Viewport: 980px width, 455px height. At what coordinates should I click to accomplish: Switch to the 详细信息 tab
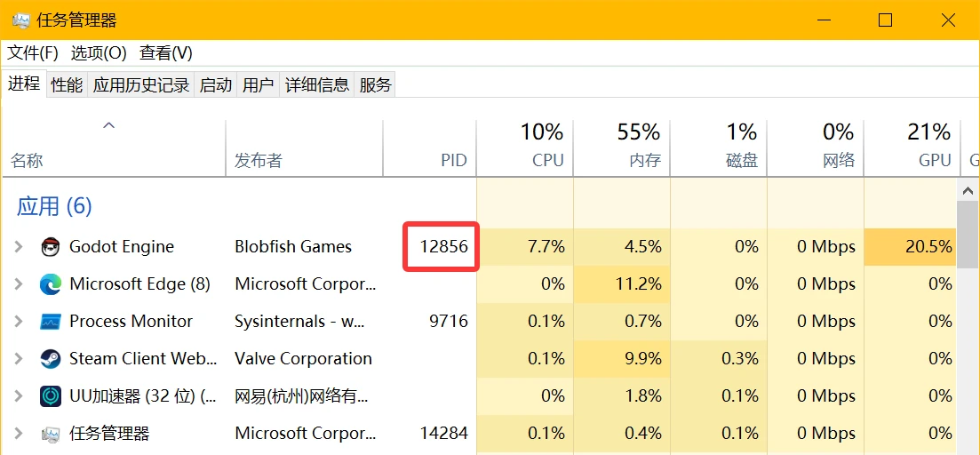[x=317, y=85]
